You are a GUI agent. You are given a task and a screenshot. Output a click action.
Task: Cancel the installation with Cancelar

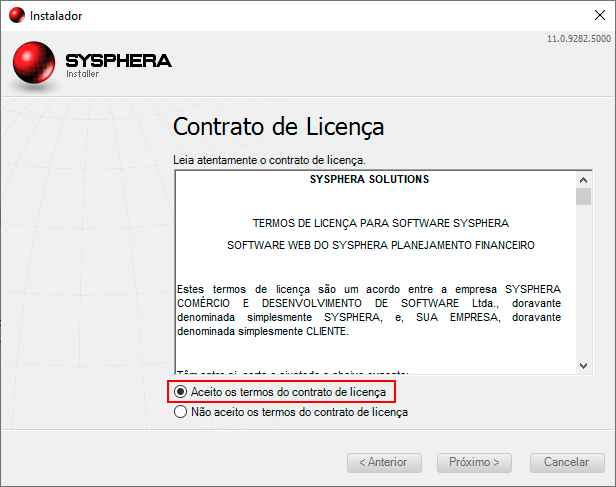click(567, 463)
